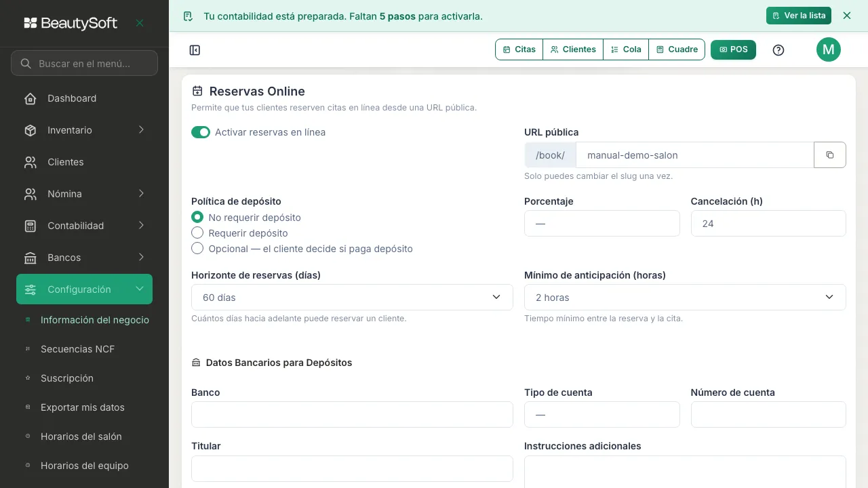The image size is (868, 488).
Task: Close the sidebar with the green X
Action: 140,23
